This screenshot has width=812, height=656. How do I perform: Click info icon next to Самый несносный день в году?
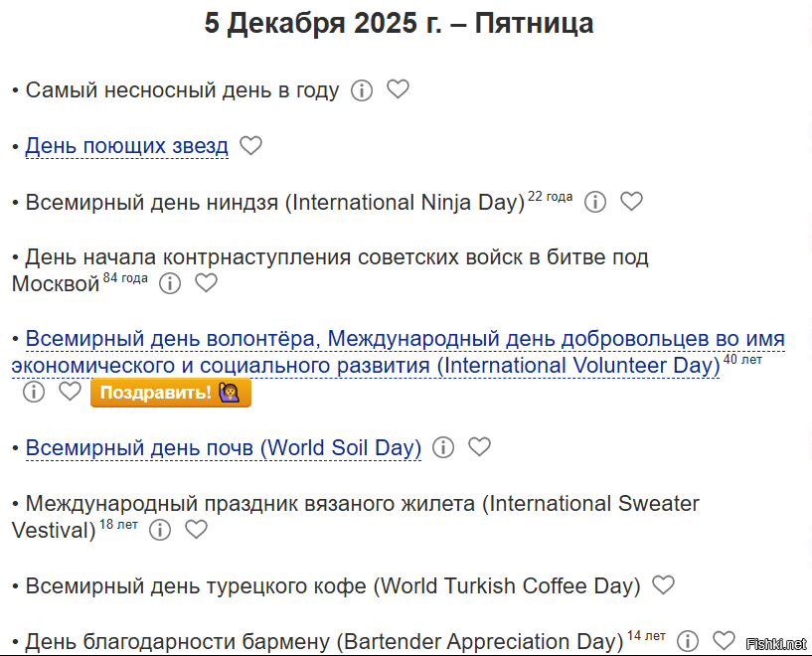pos(362,90)
